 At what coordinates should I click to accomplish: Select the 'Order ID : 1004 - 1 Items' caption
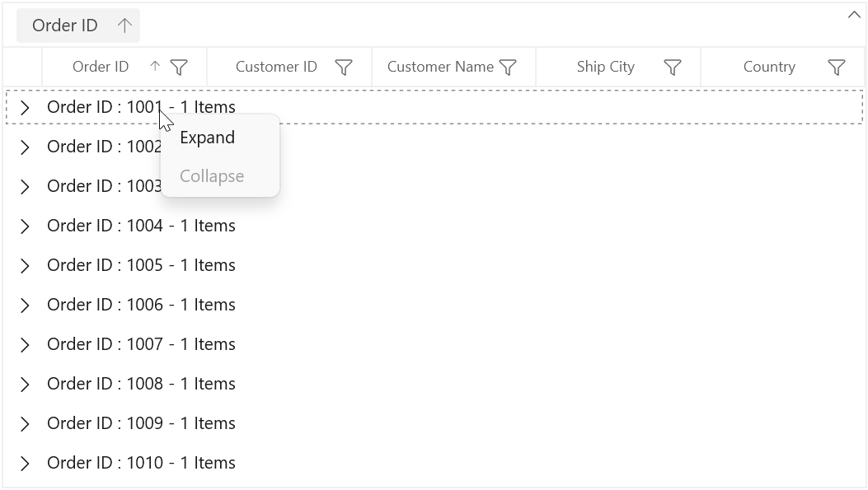tap(141, 226)
